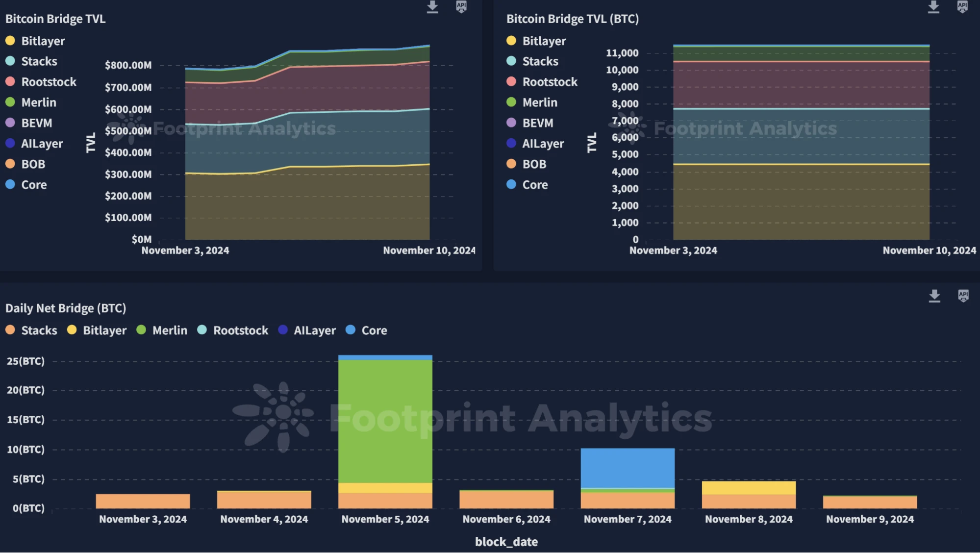This screenshot has height=553, width=980.
Task: Toggle BEVM legend in Bitcoin Bridge TVL
Action: point(29,123)
